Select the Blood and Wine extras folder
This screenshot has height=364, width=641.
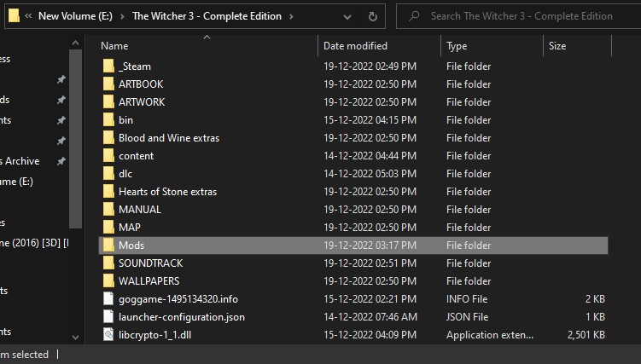[x=169, y=138]
